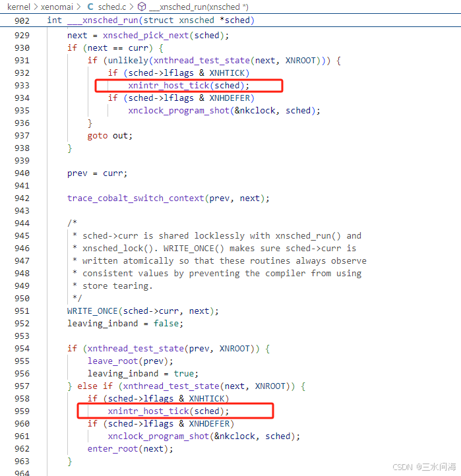Viewport: 461px width, 476px height.
Task: Click WRITE_ONCE on line 951
Action: (x=92, y=311)
